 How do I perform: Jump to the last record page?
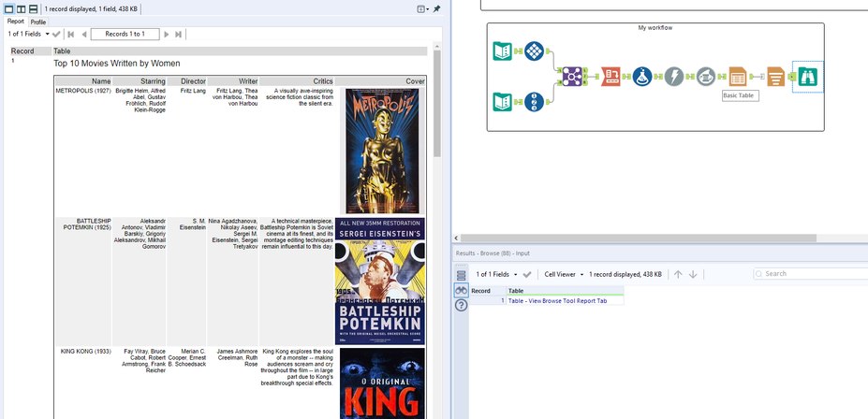point(178,35)
